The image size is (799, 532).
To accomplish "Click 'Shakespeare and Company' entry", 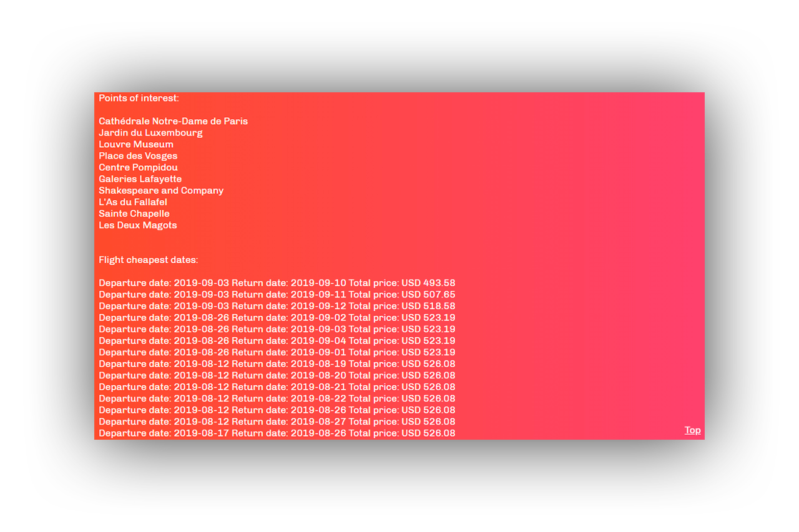I will point(161,190).
